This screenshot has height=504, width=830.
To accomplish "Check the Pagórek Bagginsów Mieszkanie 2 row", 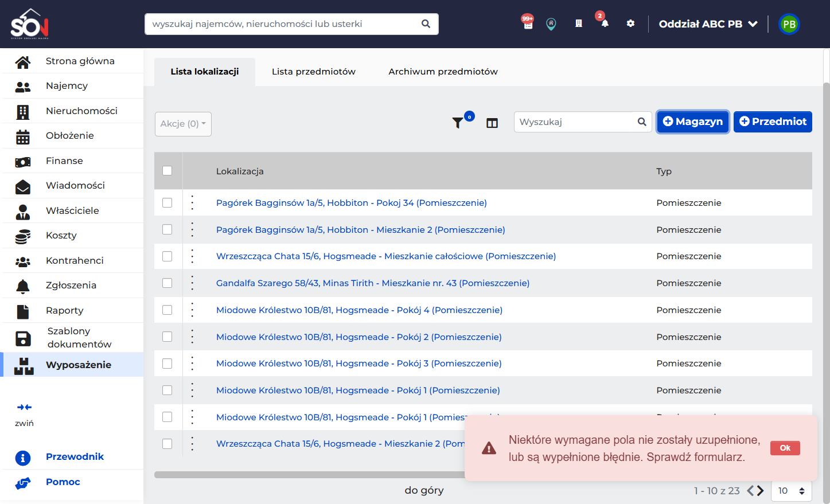I will click(x=167, y=229).
